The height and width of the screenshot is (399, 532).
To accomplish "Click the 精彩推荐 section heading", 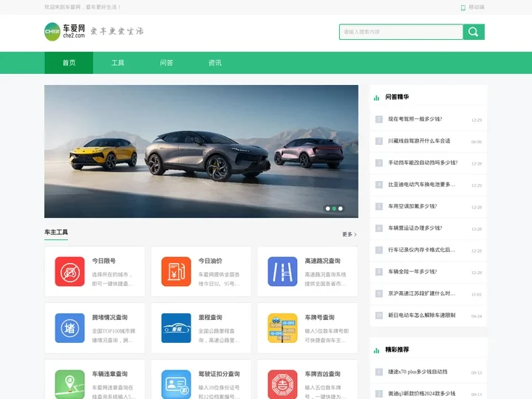I will tap(397, 349).
